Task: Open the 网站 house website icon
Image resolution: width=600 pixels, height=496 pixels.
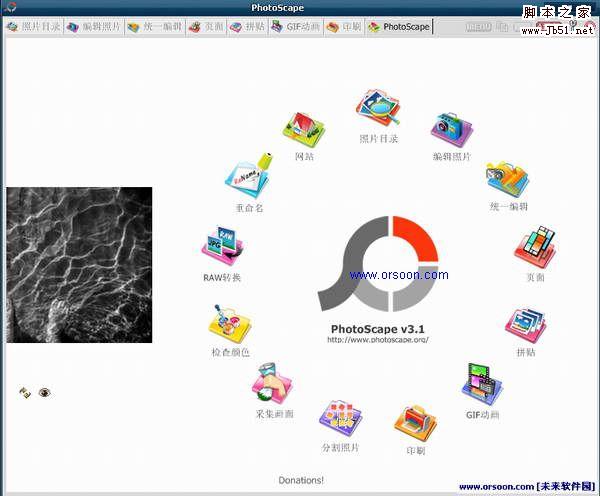Action: pos(304,130)
